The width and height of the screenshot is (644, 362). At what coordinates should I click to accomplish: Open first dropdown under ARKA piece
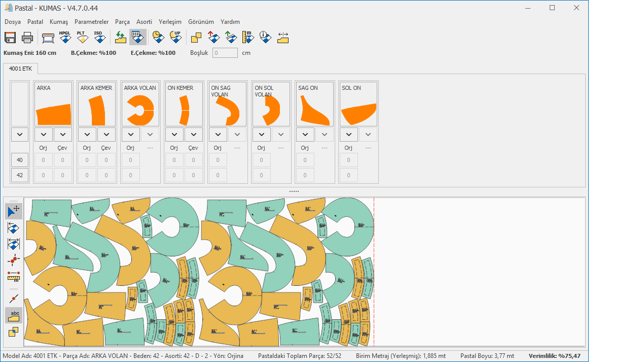[44, 135]
